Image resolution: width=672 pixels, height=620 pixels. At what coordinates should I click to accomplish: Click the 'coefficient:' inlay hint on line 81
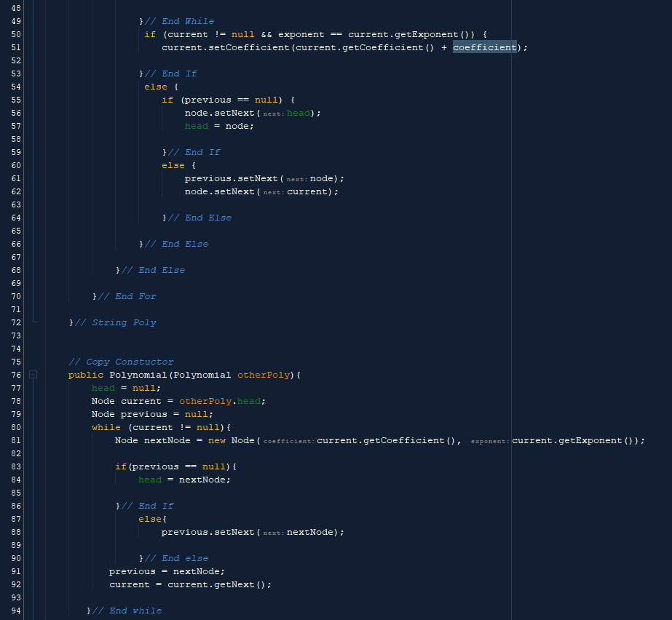[x=289, y=441]
